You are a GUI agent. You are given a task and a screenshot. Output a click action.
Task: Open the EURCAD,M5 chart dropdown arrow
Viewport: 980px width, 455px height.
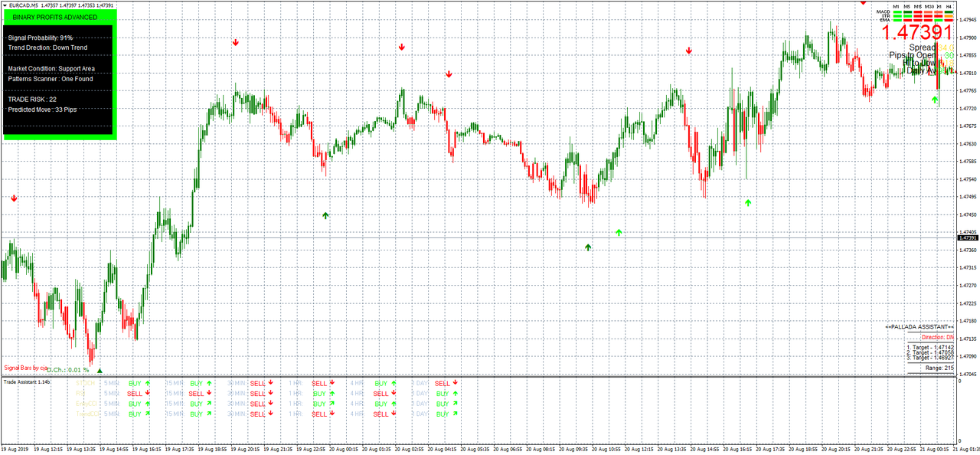(x=5, y=5)
